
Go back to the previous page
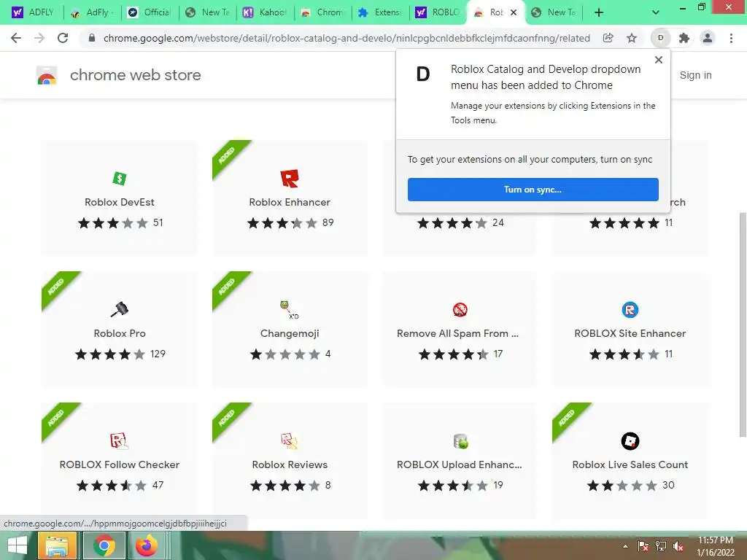click(x=16, y=38)
